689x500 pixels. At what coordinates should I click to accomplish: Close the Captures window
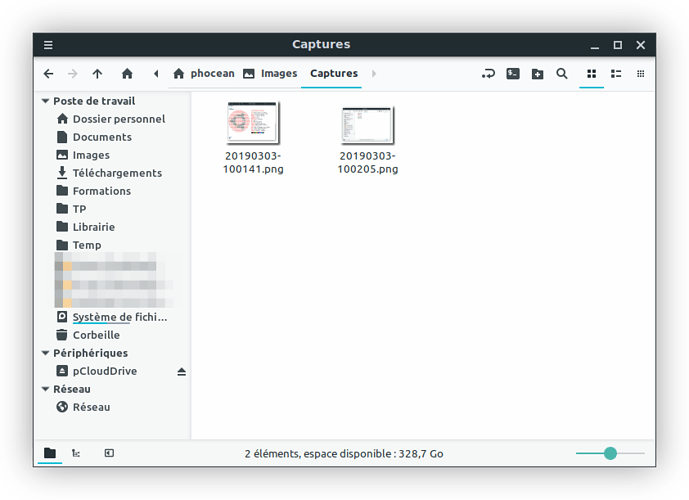click(641, 45)
